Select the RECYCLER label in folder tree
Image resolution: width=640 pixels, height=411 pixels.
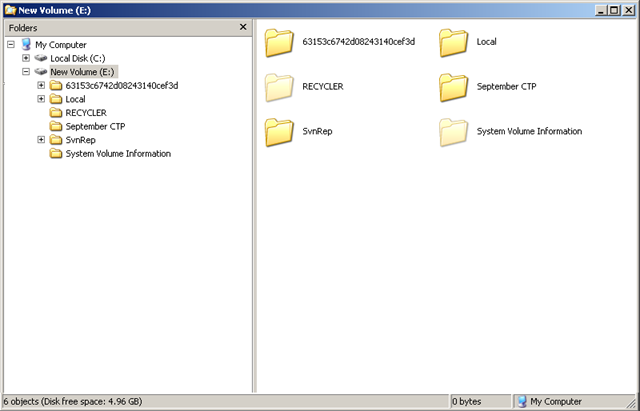point(86,113)
